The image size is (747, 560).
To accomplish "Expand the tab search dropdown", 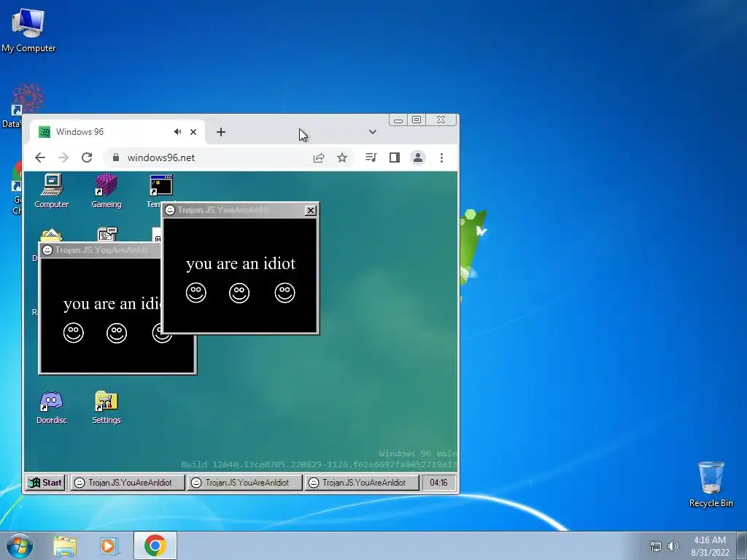I will coord(373,132).
